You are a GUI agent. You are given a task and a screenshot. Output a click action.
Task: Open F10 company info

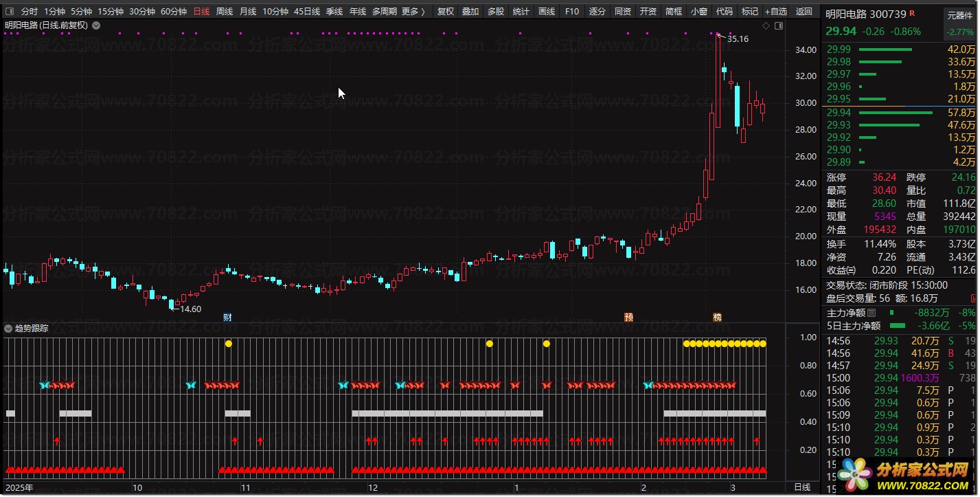click(572, 12)
